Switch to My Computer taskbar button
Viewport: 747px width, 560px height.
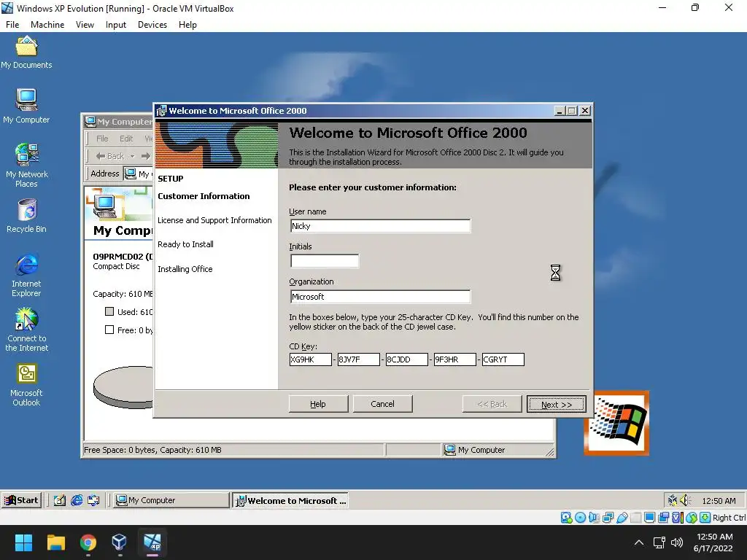click(171, 500)
